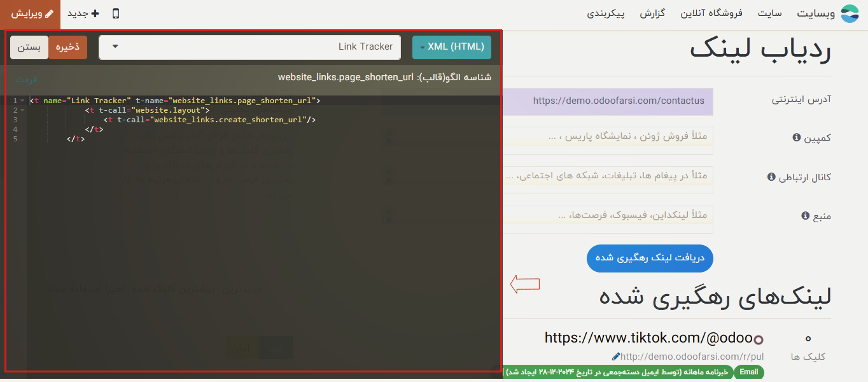The image size is (868, 382).
Task: Click the کانال ارتباطی input field
Action: coord(608,179)
